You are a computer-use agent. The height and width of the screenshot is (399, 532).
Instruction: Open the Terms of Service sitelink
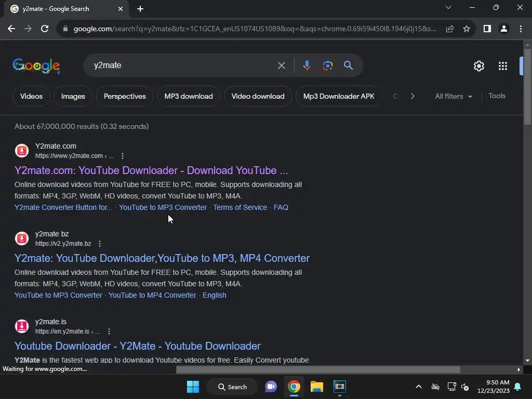pyautogui.click(x=240, y=207)
